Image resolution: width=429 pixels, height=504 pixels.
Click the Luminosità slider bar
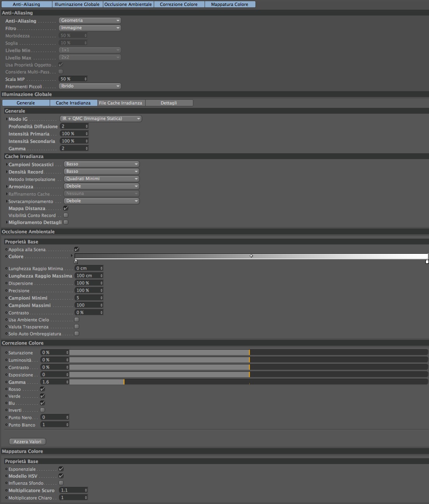click(x=248, y=360)
